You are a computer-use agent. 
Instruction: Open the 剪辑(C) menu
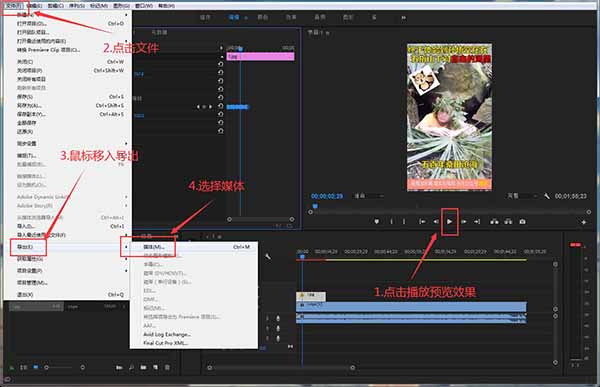tap(56, 6)
